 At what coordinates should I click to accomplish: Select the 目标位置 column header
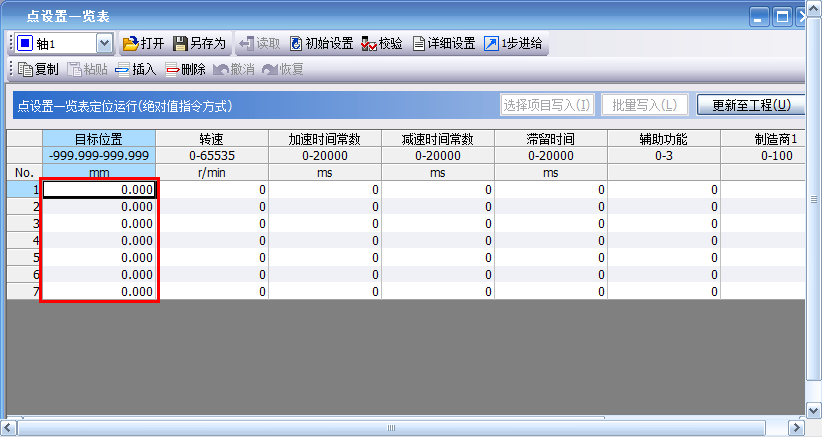[99, 139]
